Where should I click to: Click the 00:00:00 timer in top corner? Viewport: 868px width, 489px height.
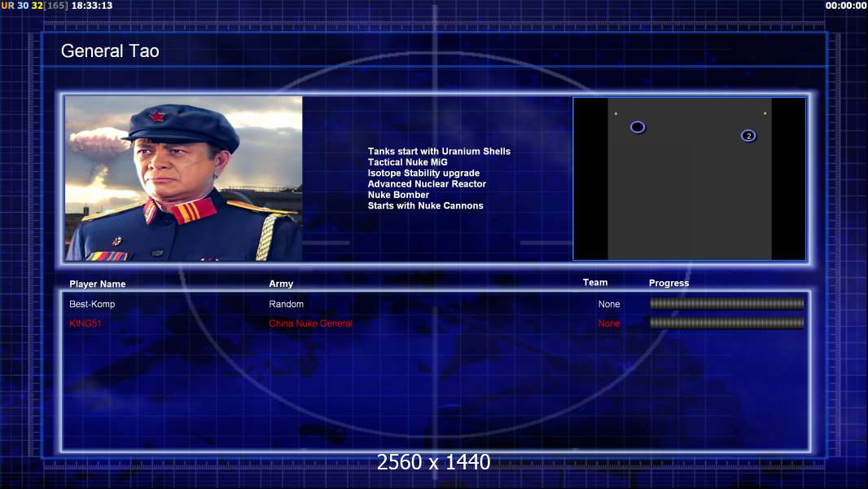[x=845, y=6]
